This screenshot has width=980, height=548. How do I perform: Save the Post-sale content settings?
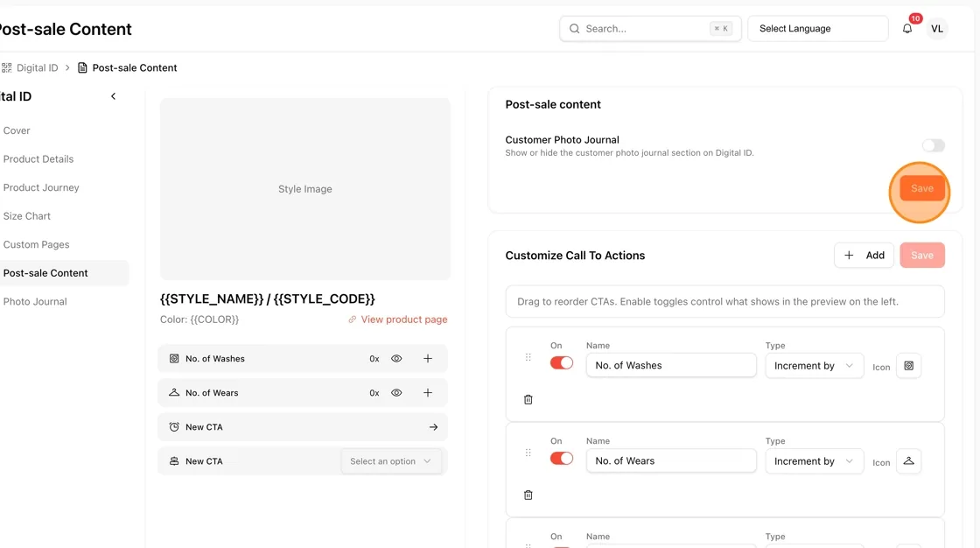click(x=922, y=188)
